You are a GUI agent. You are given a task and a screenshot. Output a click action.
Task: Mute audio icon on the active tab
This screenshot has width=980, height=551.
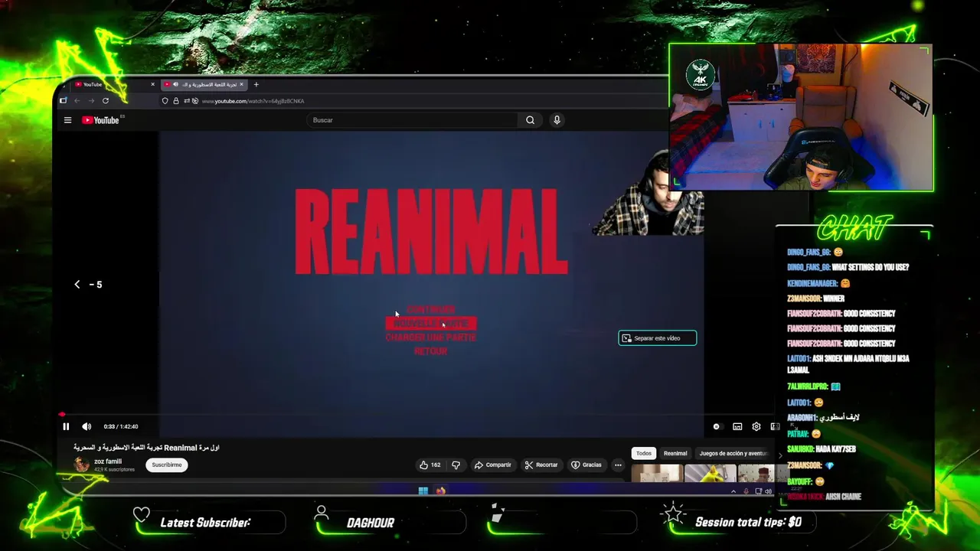click(x=175, y=84)
